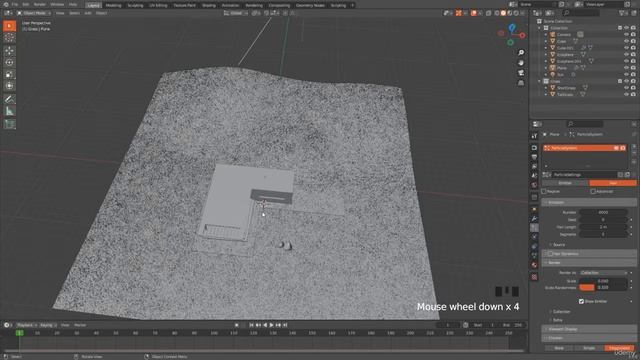
Task: Disable rendering for the ShortGrass object
Action: [633, 88]
